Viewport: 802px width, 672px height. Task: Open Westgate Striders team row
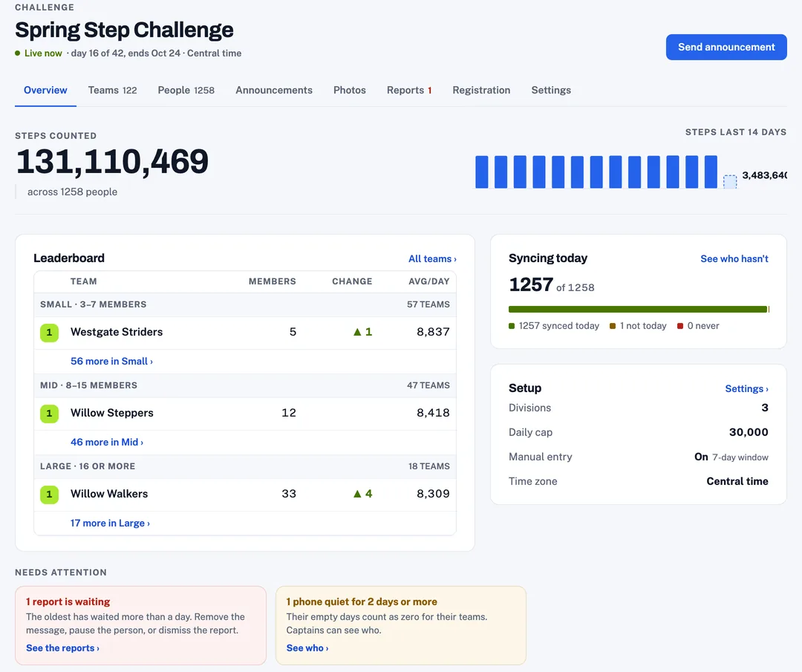point(245,333)
